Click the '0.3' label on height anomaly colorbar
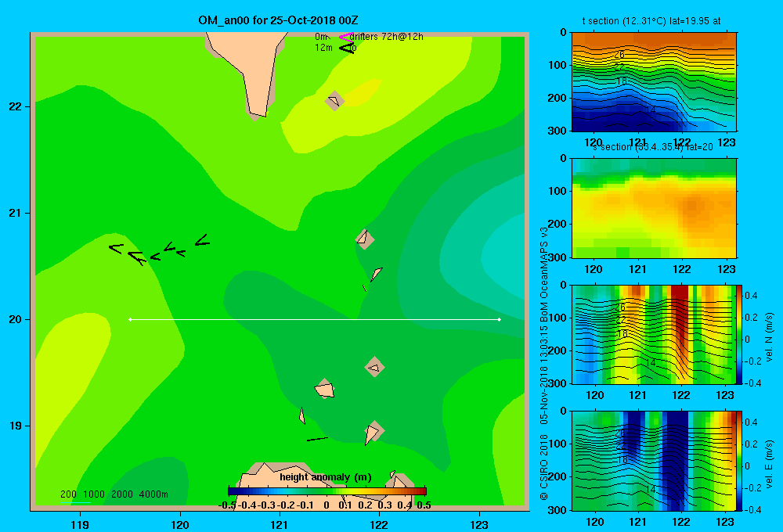The height and width of the screenshot is (532, 783). coord(384,505)
